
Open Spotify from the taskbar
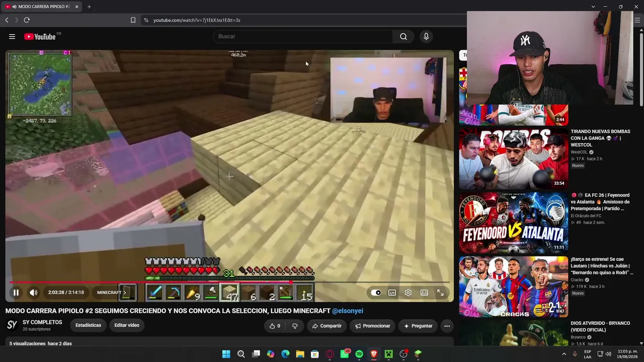click(359, 354)
